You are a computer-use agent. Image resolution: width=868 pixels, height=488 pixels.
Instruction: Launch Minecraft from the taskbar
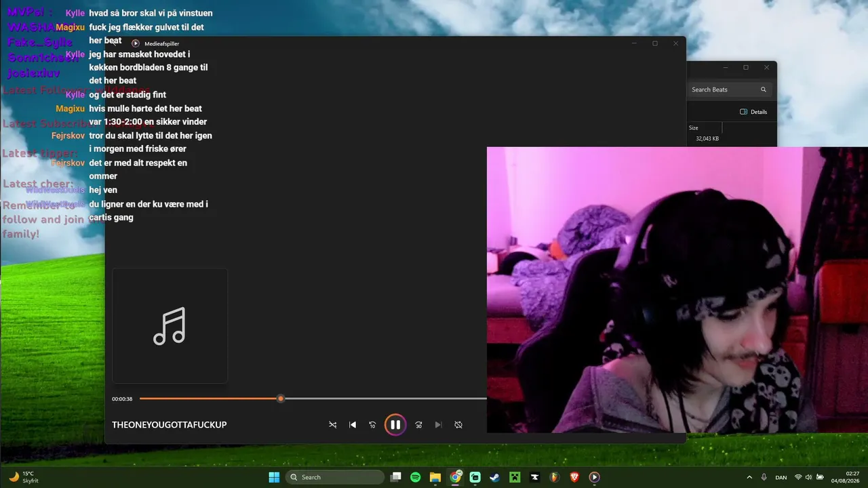click(515, 477)
